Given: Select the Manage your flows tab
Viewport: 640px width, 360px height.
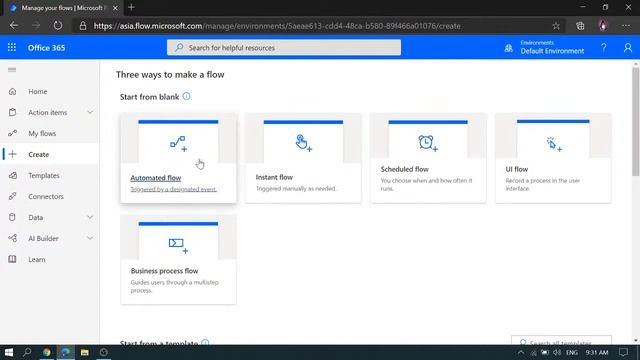Looking at the screenshot, I should pyautogui.click(x=63, y=8).
